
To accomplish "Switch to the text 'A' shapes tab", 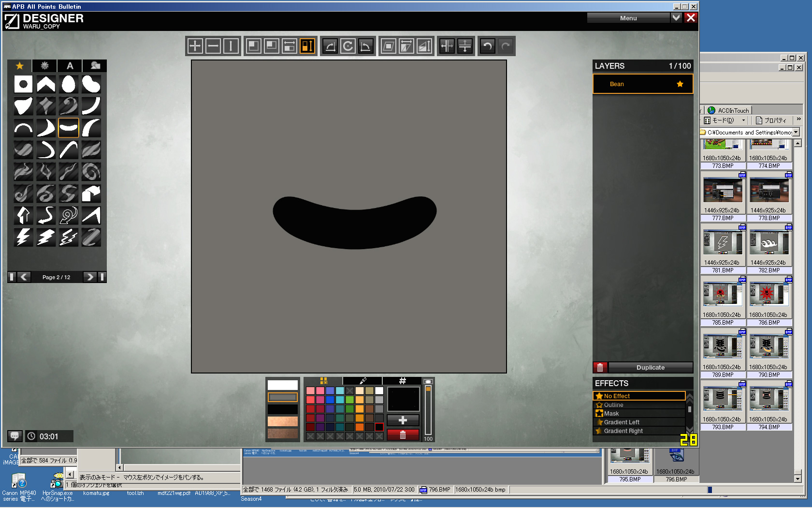I will point(70,66).
